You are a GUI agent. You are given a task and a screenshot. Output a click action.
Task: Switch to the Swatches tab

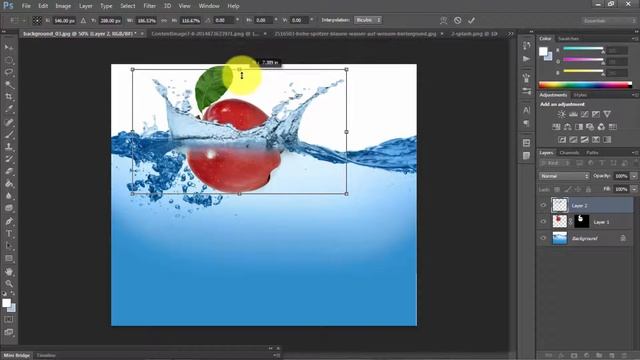tap(569, 38)
